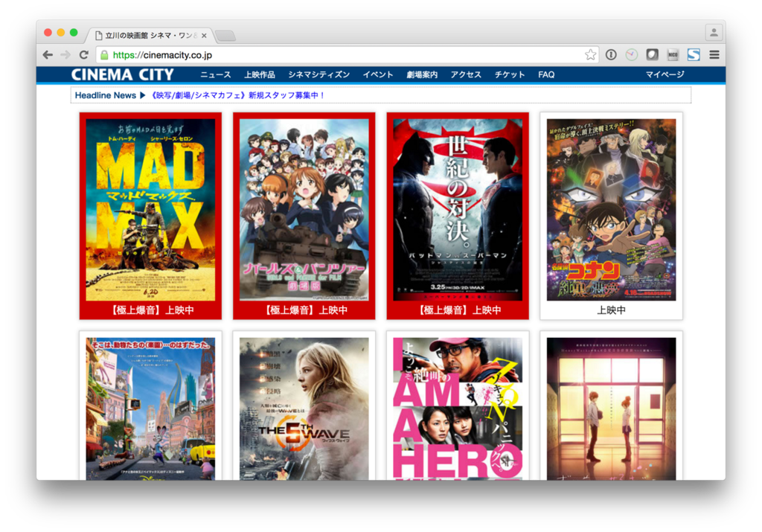Open the nico extension icon
The width and height of the screenshot is (762, 532).
pyautogui.click(x=673, y=55)
